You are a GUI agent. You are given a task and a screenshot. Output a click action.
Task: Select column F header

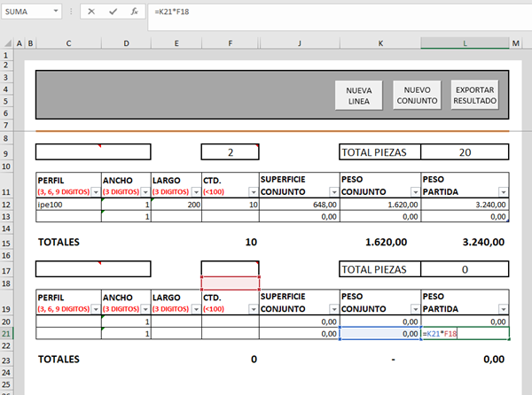coord(230,43)
